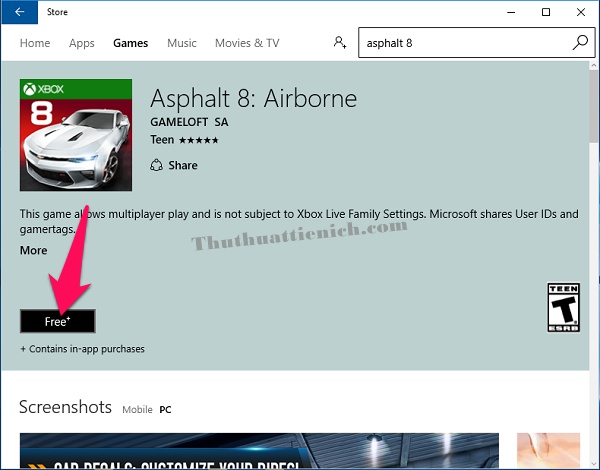Open the Movies & TV tab

pos(247,43)
